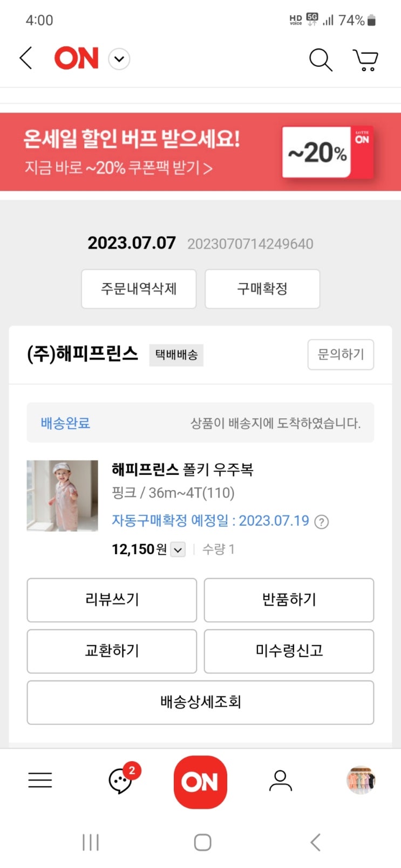Open chat messages with 2 notifications
The width and height of the screenshot is (401, 868).
121,780
